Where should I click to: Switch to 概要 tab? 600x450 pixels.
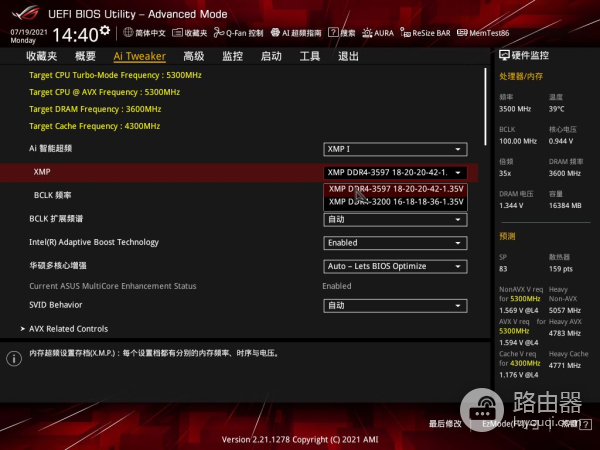tap(85, 56)
